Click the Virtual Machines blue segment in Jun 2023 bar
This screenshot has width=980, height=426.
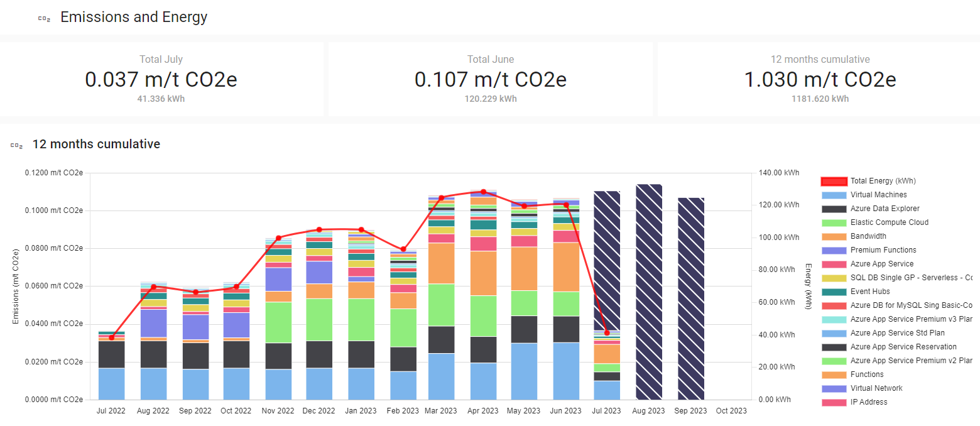566,371
